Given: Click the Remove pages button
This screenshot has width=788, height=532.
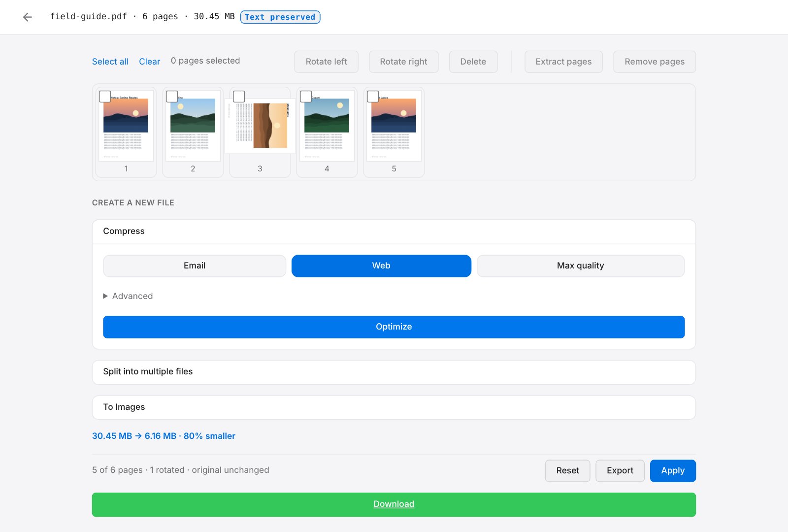Looking at the screenshot, I should coord(655,62).
